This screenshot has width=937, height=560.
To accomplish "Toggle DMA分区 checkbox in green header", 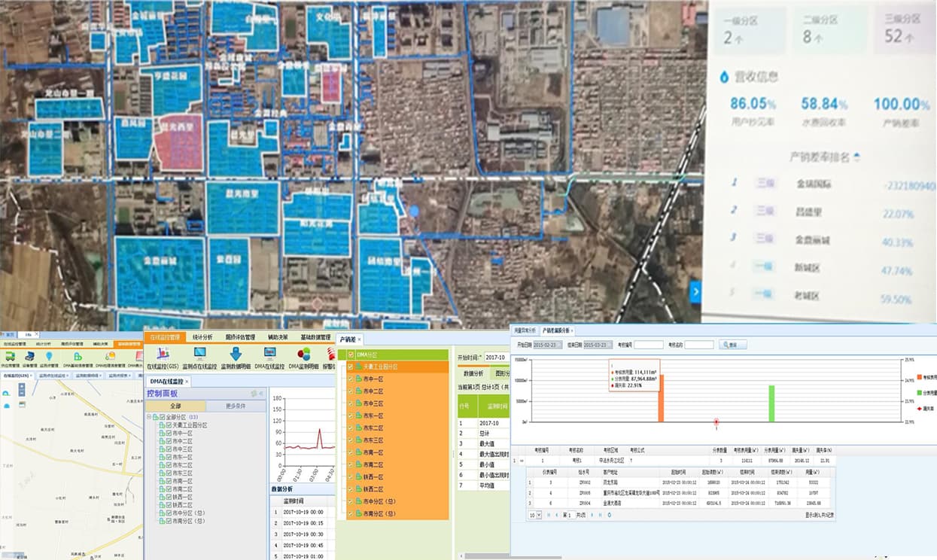I will [x=351, y=355].
